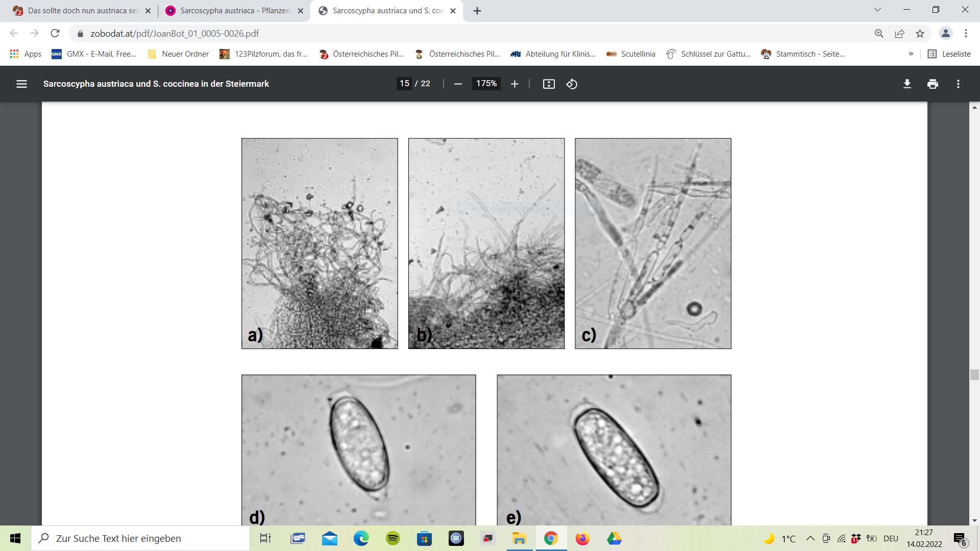Screen dimensions: 980x551
Task: Open the tab search dropdown arrow
Action: 877,10
